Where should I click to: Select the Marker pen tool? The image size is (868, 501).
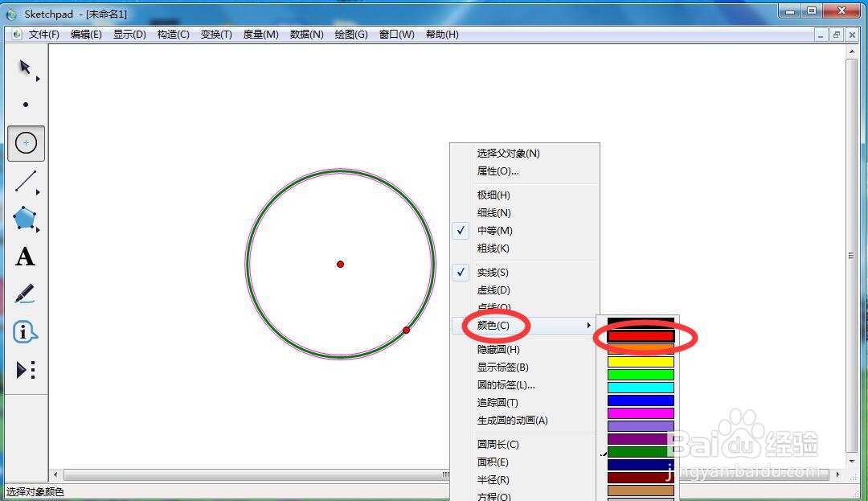pos(25,294)
